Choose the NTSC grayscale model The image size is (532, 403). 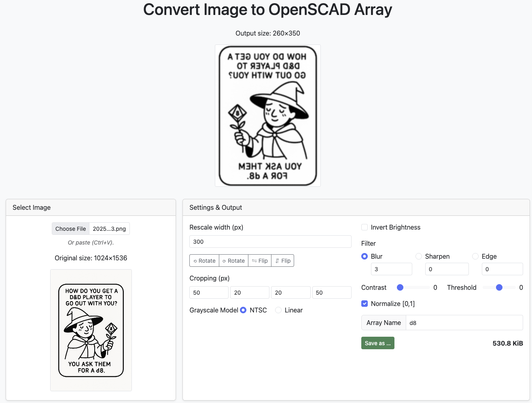[x=243, y=310]
